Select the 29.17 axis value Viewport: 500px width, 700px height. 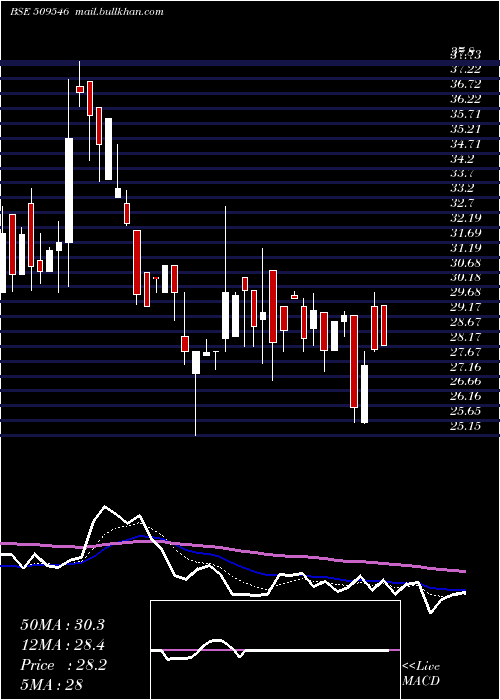[x=466, y=307]
